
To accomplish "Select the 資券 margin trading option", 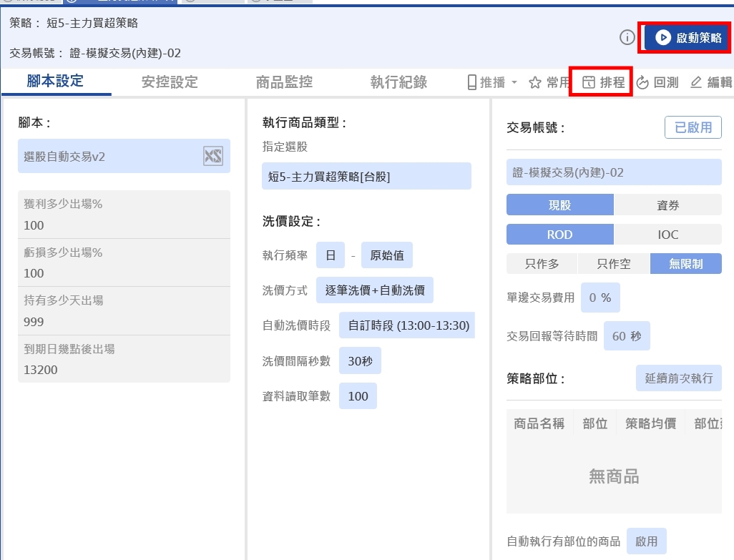I will 667,205.
